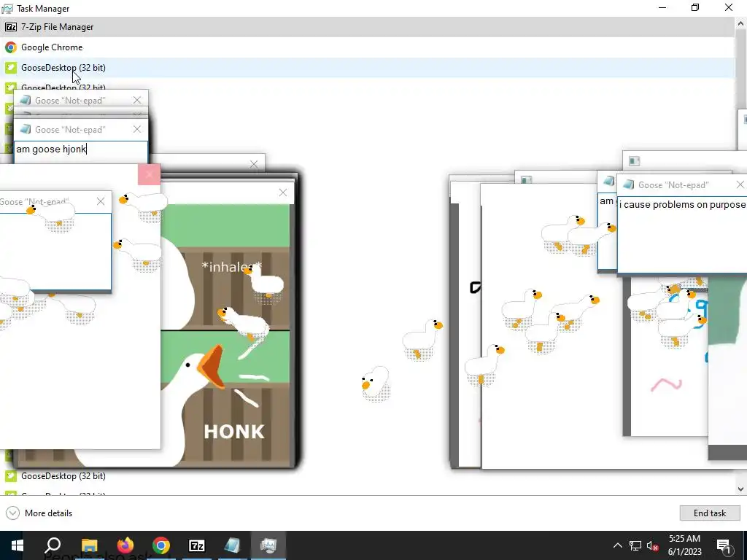Close the Not-epad window containing "am goose hjonk"

137,129
